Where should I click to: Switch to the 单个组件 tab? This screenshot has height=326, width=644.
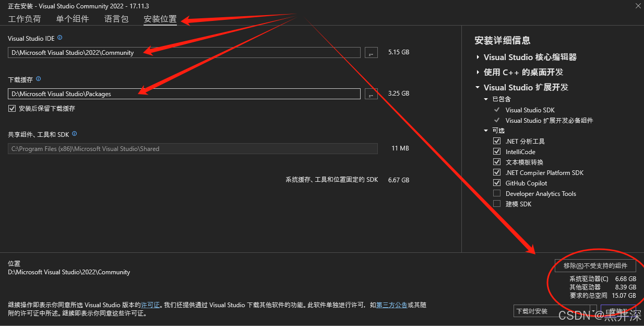click(x=73, y=19)
